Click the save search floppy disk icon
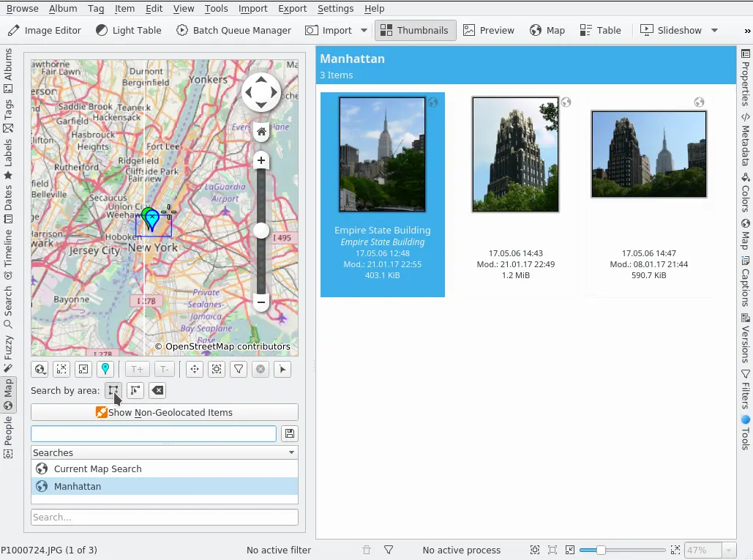 [290, 433]
